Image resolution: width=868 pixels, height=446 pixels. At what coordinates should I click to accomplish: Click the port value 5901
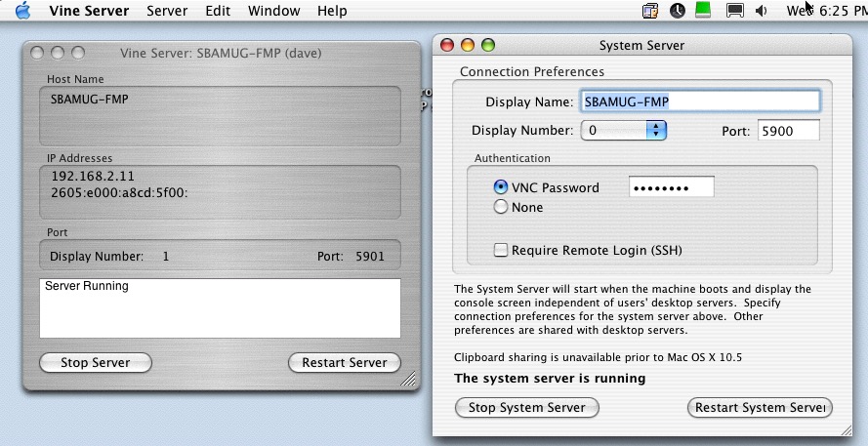pyautogui.click(x=370, y=257)
